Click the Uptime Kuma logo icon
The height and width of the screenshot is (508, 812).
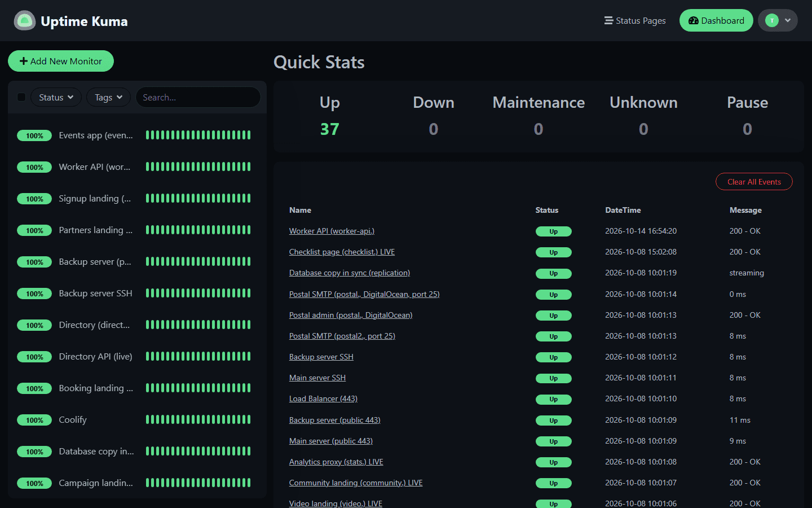click(25, 21)
